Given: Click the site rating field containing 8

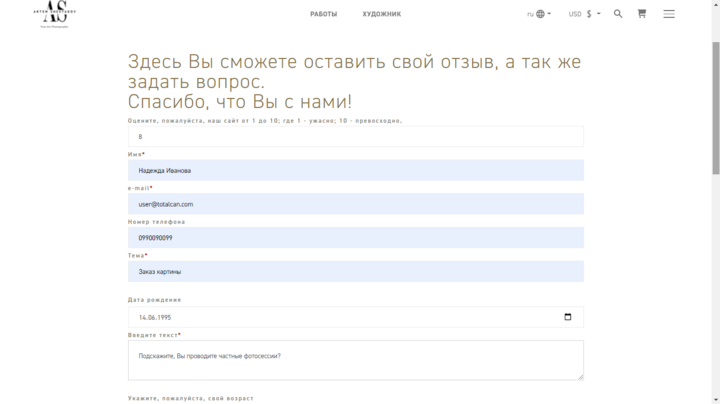Looking at the screenshot, I should click(355, 137).
